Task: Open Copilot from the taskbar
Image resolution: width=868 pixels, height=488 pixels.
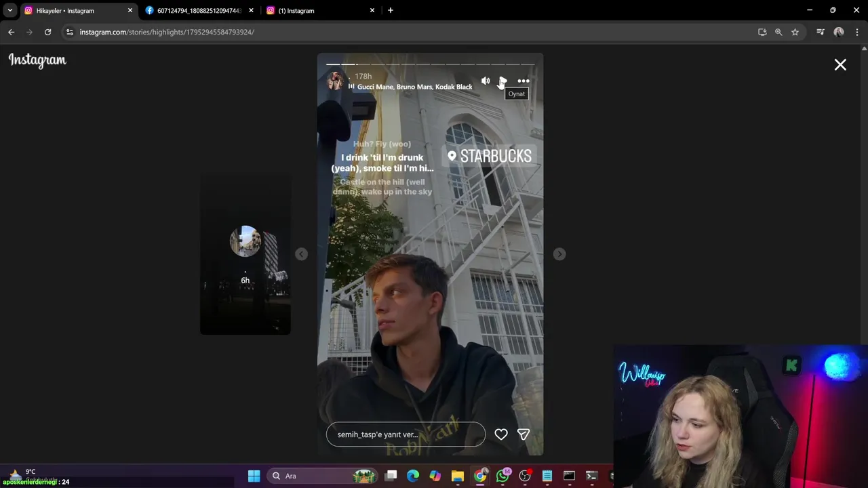Action: click(x=435, y=476)
